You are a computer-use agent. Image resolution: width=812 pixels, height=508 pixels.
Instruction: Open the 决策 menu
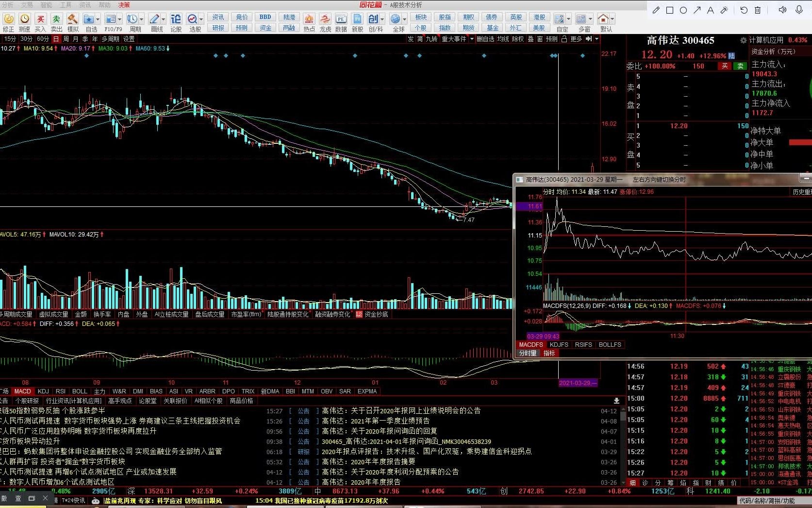124,5
